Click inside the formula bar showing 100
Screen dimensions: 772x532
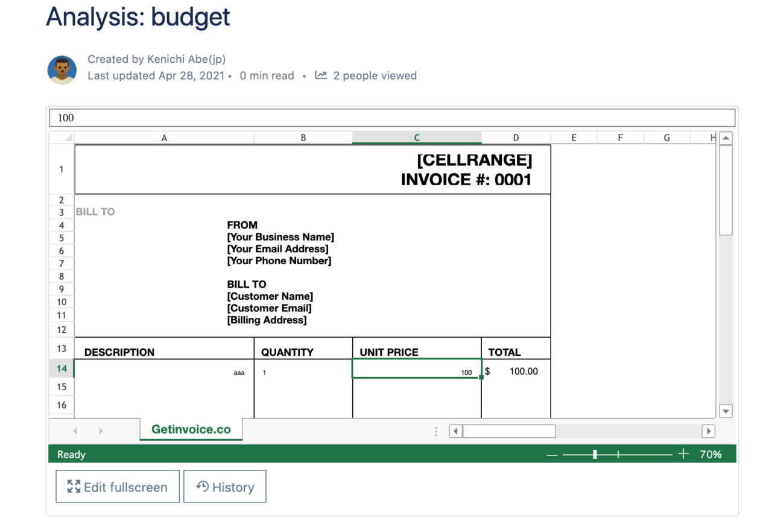(241, 117)
